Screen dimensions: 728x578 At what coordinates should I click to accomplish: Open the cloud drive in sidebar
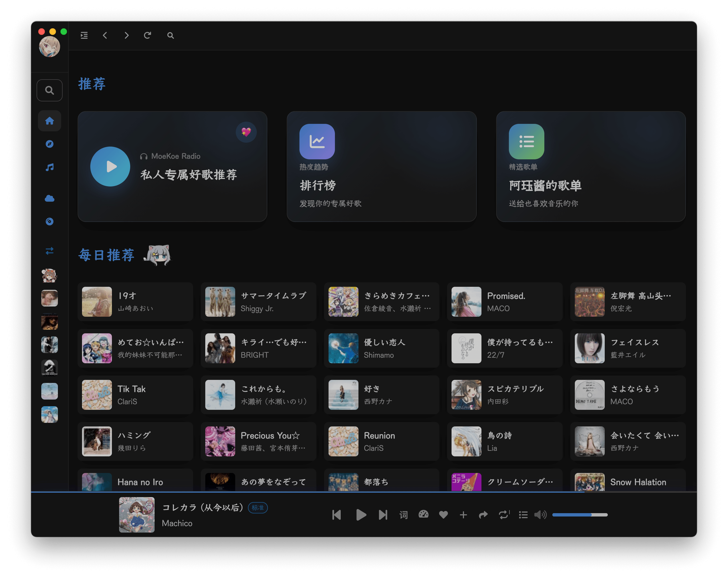point(50,198)
